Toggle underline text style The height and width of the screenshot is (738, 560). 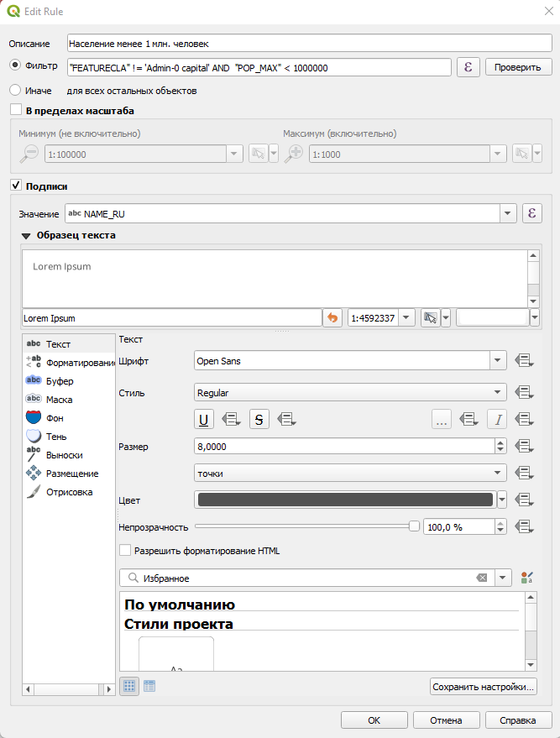point(204,419)
